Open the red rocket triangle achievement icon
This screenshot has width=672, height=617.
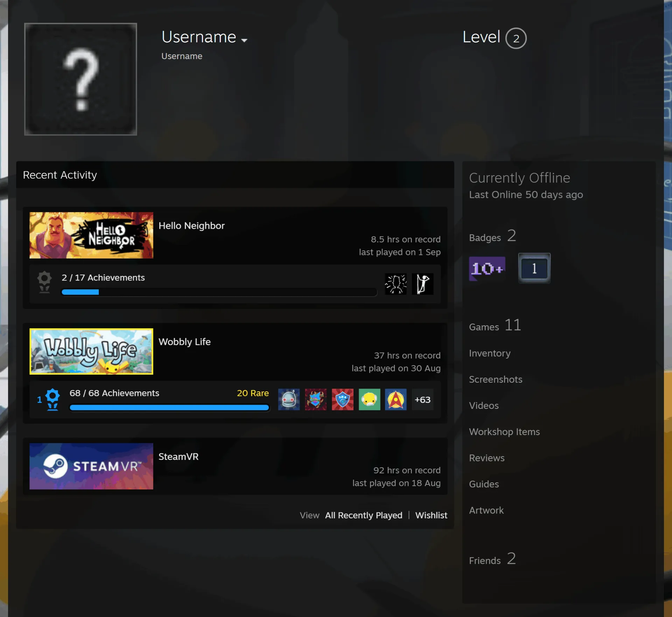(x=396, y=399)
